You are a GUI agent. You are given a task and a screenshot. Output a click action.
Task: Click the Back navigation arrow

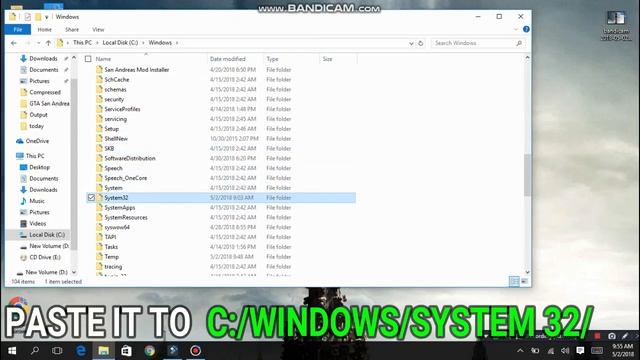click(14, 43)
